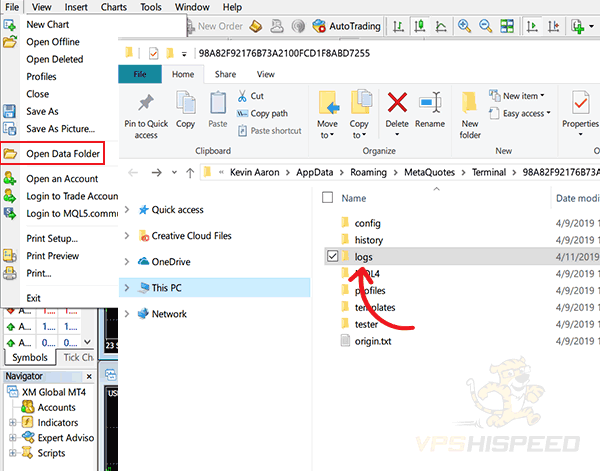Screen dimensions: 600x471
Task: Click the Cut scissors command
Action: pos(250,96)
